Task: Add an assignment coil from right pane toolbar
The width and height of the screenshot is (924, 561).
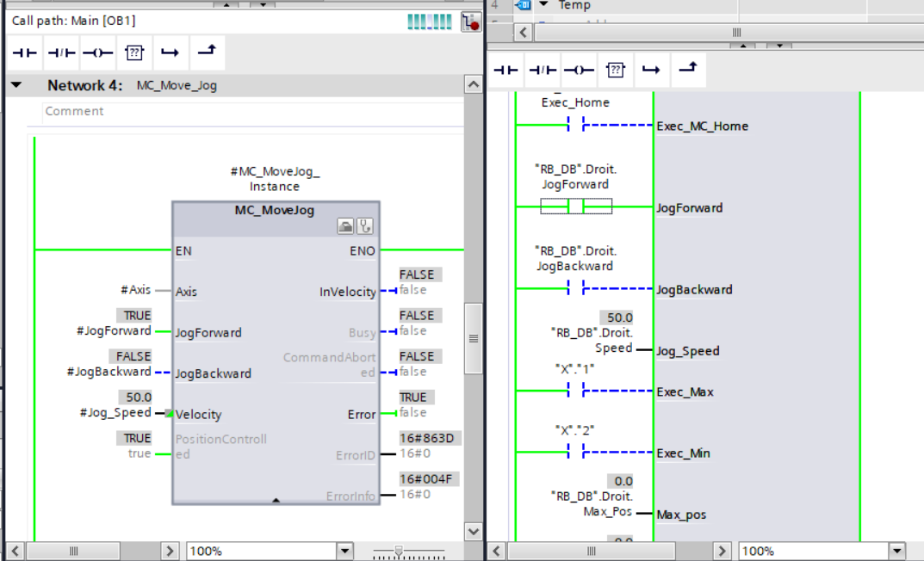Action: (578, 70)
